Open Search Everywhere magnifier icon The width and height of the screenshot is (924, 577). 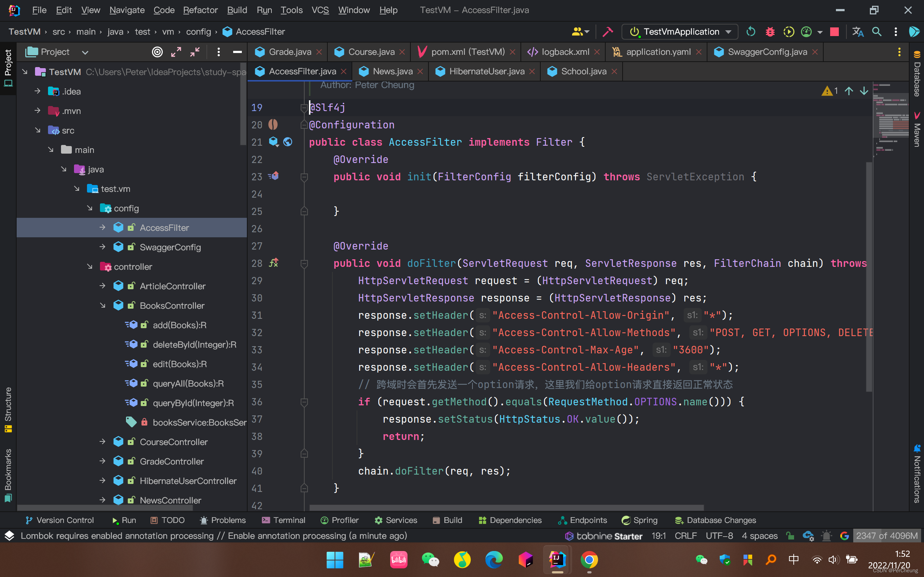point(877,32)
